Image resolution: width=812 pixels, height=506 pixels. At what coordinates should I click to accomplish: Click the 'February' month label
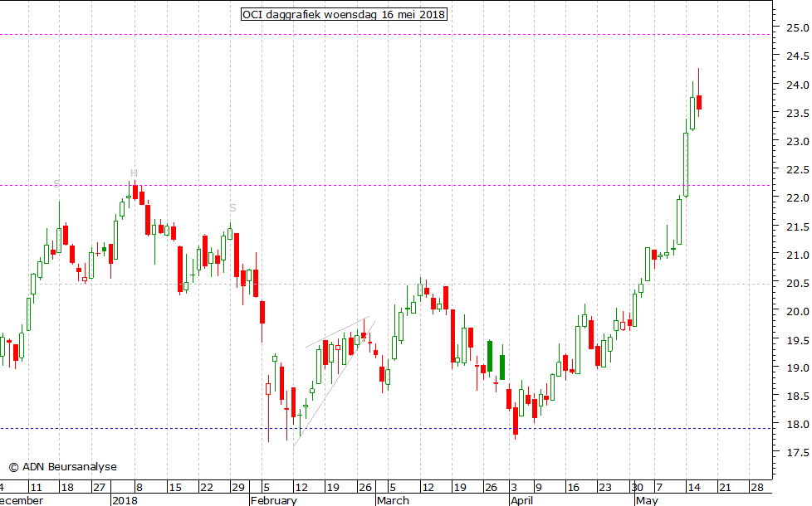coord(273,500)
